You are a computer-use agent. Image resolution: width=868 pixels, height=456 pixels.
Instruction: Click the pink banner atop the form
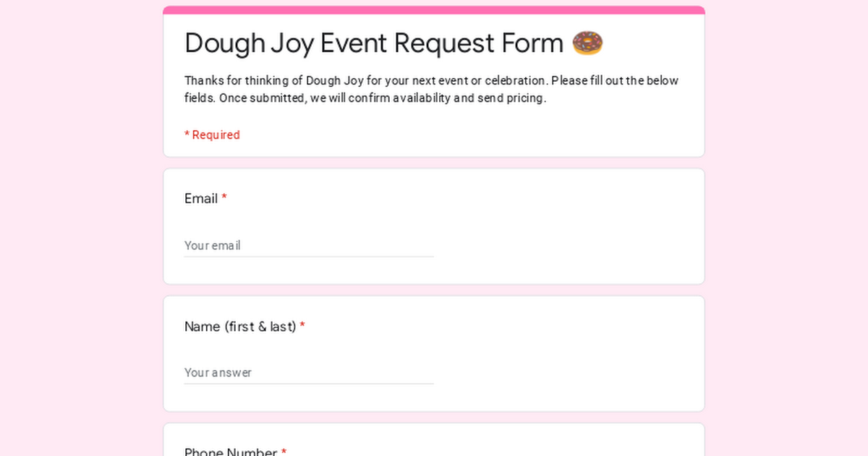(434, 9)
